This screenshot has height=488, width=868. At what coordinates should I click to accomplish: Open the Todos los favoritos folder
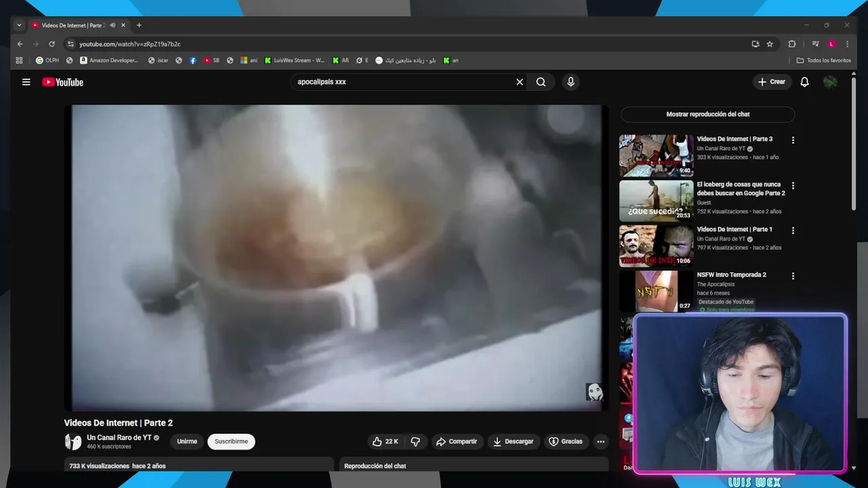point(824,60)
